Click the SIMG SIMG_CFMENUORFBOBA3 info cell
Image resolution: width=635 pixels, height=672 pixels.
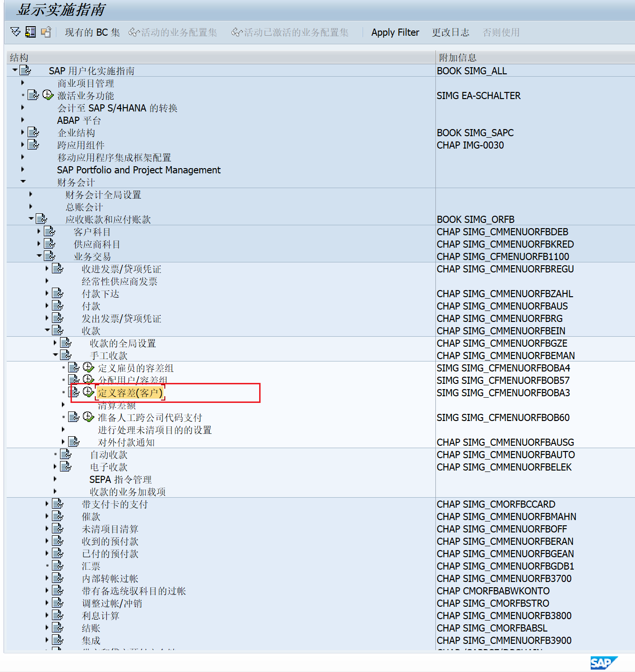pos(504,393)
